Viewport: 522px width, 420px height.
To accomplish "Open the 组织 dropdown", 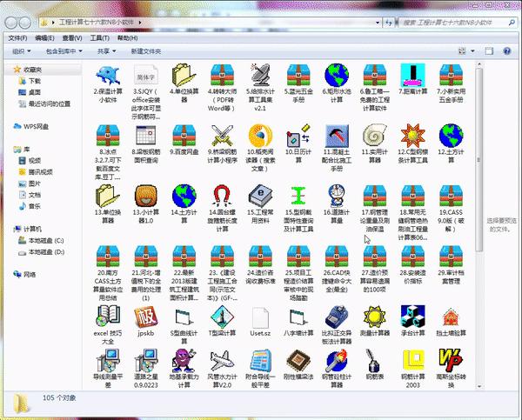I will pyautogui.click(x=21, y=51).
